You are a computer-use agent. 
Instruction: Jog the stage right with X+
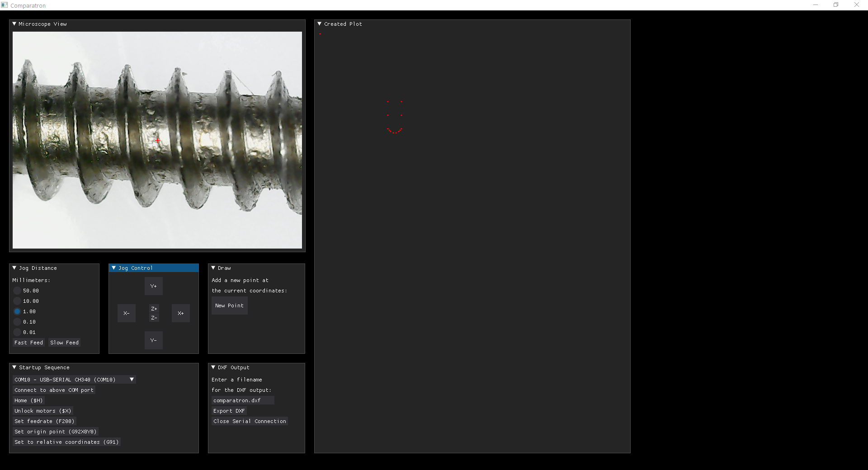pos(180,313)
